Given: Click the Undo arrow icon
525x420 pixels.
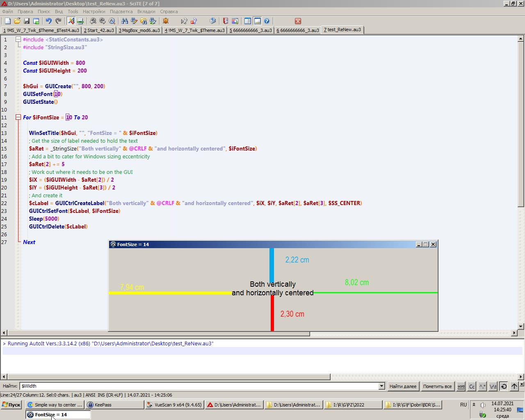Looking at the screenshot, I should [x=49, y=21].
